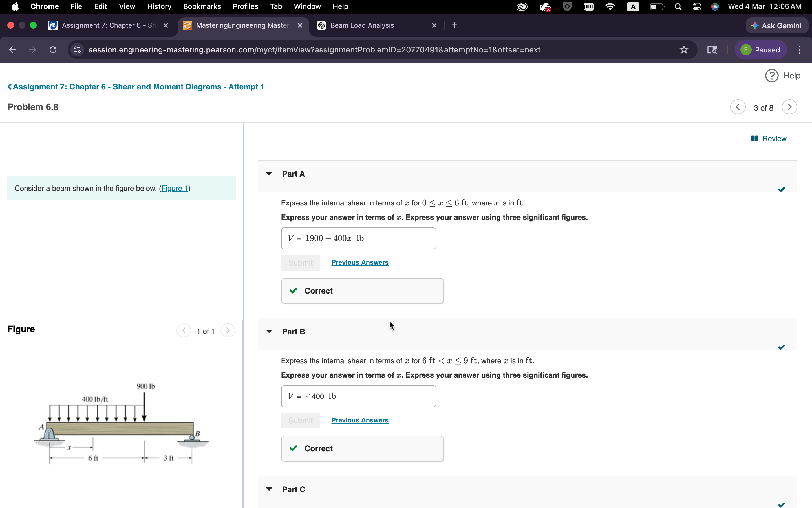This screenshot has width=812, height=508.
Task: Click the Ask Gemini button
Action: click(x=776, y=25)
